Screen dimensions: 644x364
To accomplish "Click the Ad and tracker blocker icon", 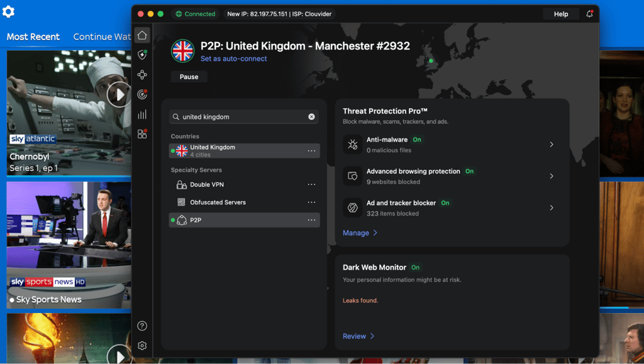I will (352, 207).
